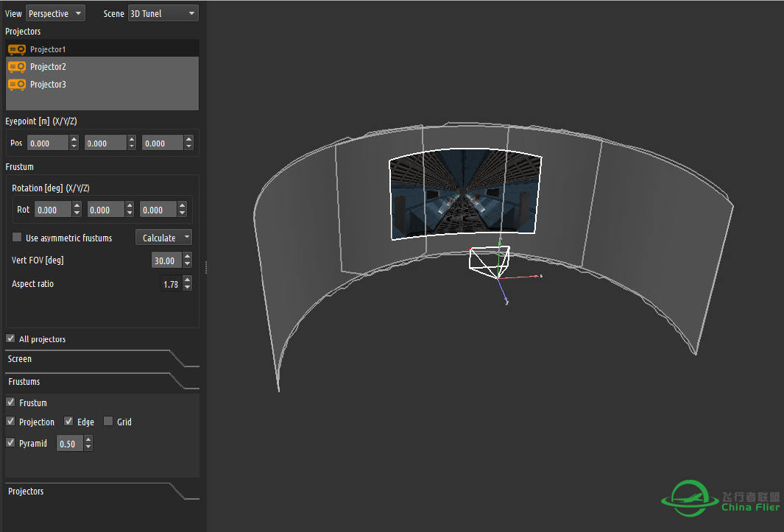784x532 pixels.
Task: Click the Pyramid size 0.50 field
Action: (70, 444)
